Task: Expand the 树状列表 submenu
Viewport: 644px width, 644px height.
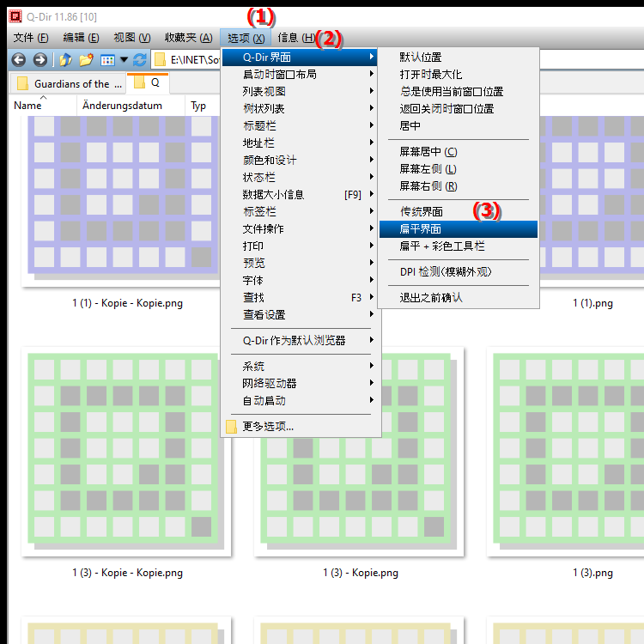Action: (x=301, y=109)
